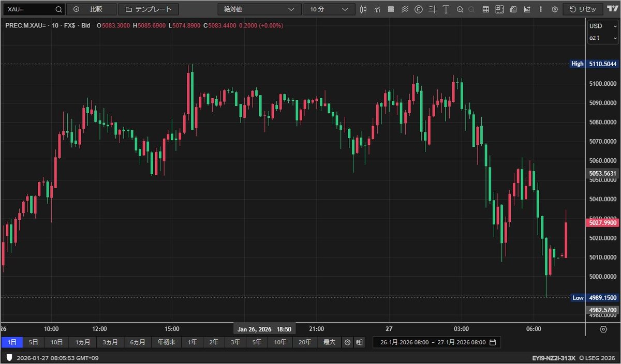The width and height of the screenshot is (621, 364).
Task: Select the 20年 period tab
Action: click(x=305, y=342)
